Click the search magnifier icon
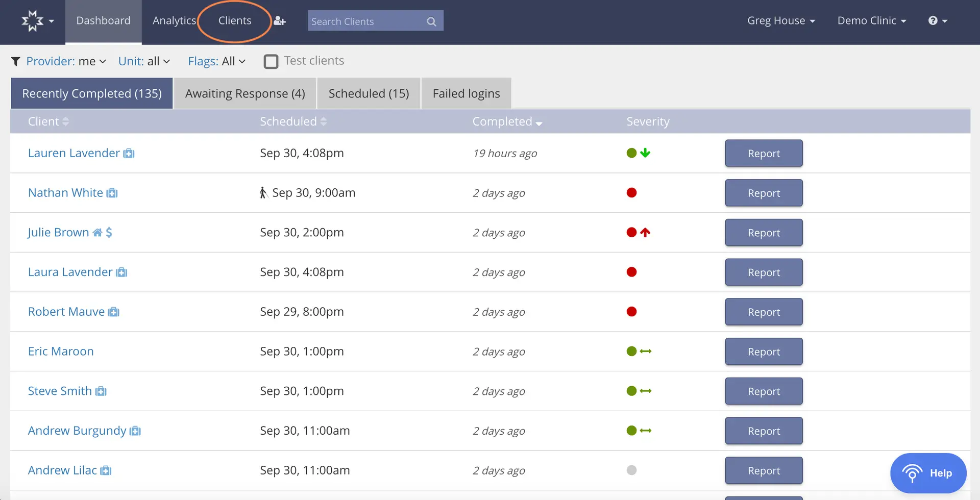Screen dimensions: 980x500 (431, 21)
